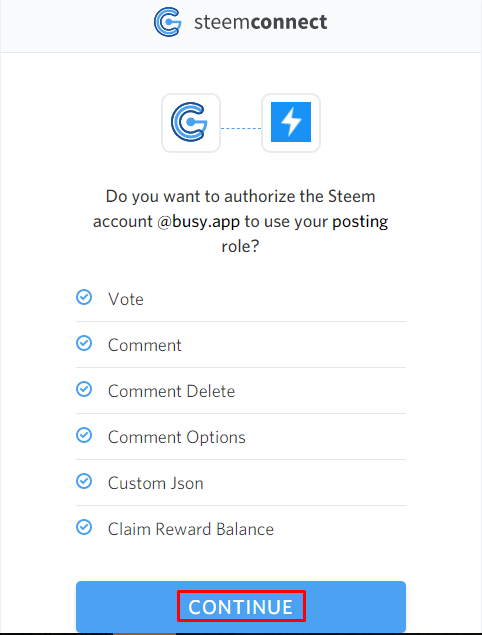Click the SteemConnect logo in the header
Image resolution: width=482 pixels, height=635 pixels.
(167, 22)
